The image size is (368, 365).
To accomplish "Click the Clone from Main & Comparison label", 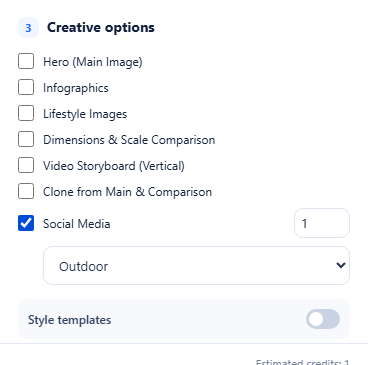I will tap(127, 192).
